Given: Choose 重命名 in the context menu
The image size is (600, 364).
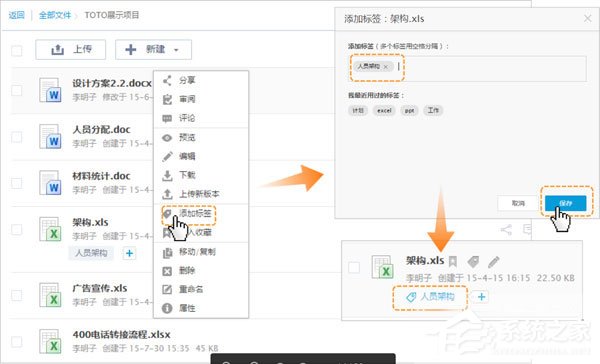Looking at the screenshot, I should click(x=201, y=289).
